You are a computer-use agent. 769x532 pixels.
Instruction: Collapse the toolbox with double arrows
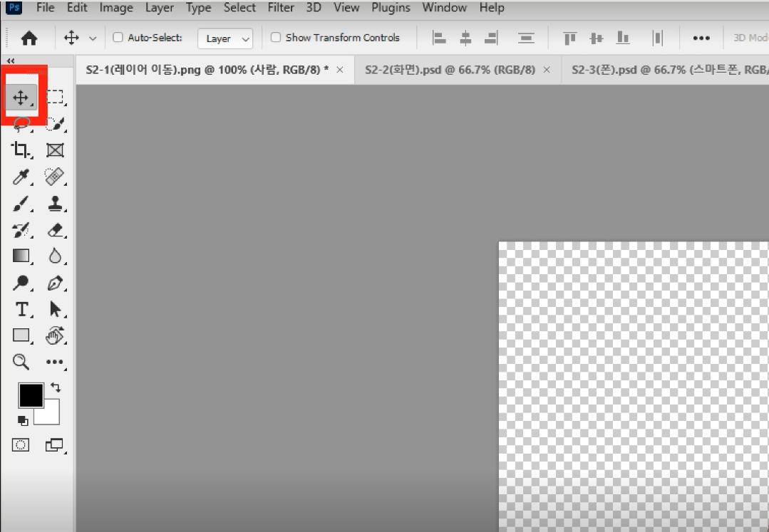(10, 61)
